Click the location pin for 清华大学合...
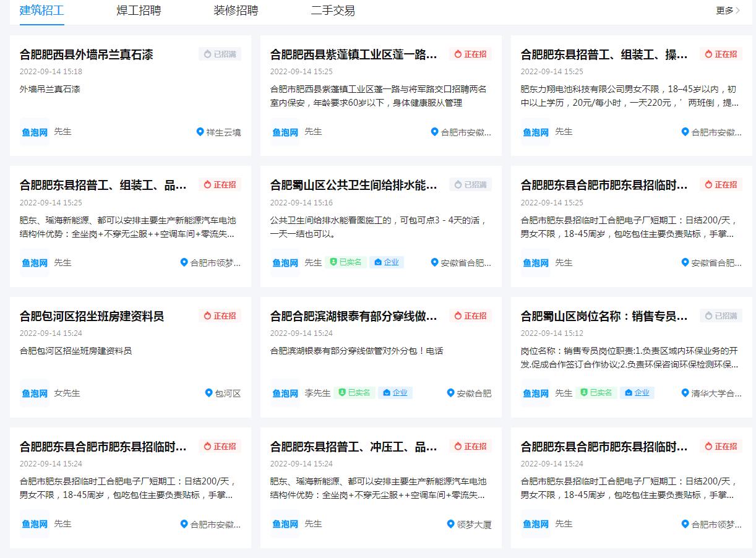 685,392
